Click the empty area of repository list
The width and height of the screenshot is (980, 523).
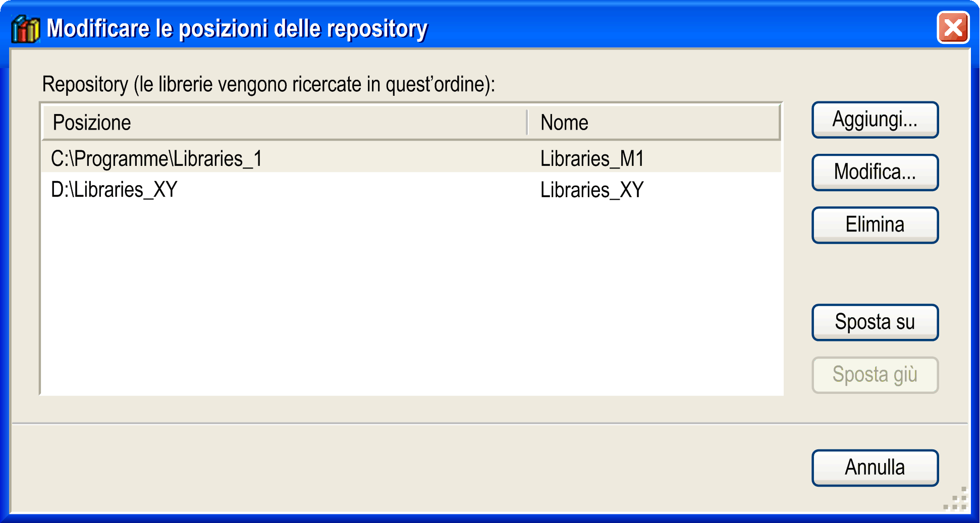point(411,300)
